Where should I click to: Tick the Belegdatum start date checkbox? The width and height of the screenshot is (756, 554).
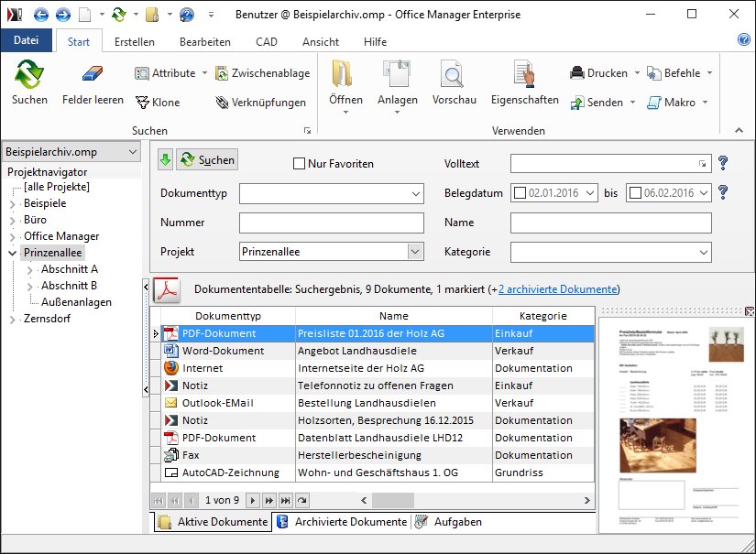[521, 193]
